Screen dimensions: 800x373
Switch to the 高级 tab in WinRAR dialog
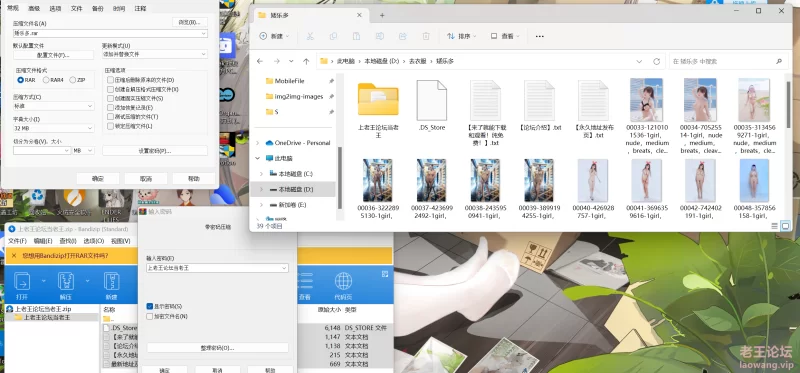click(34, 8)
